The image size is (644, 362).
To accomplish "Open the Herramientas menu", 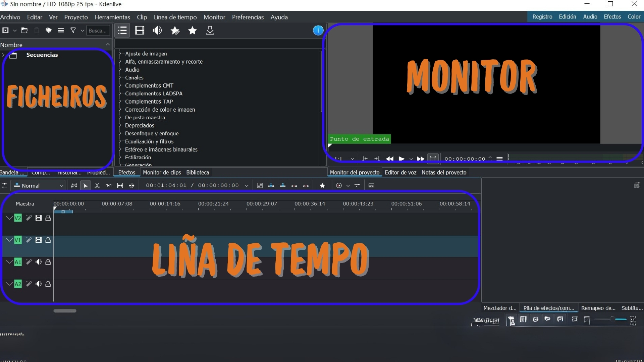I will tap(112, 17).
